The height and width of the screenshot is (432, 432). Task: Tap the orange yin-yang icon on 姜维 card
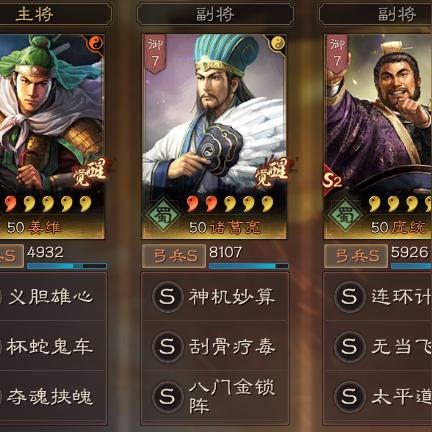coord(96,43)
